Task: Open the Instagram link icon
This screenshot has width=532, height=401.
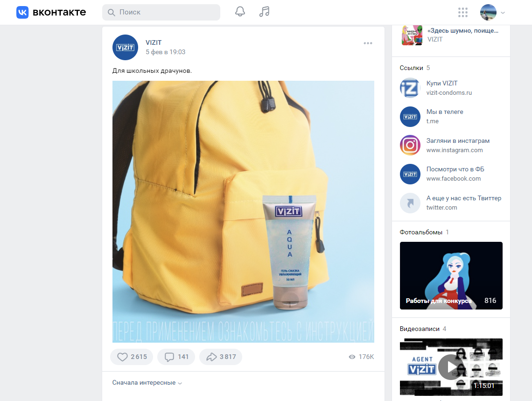Action: pos(410,145)
